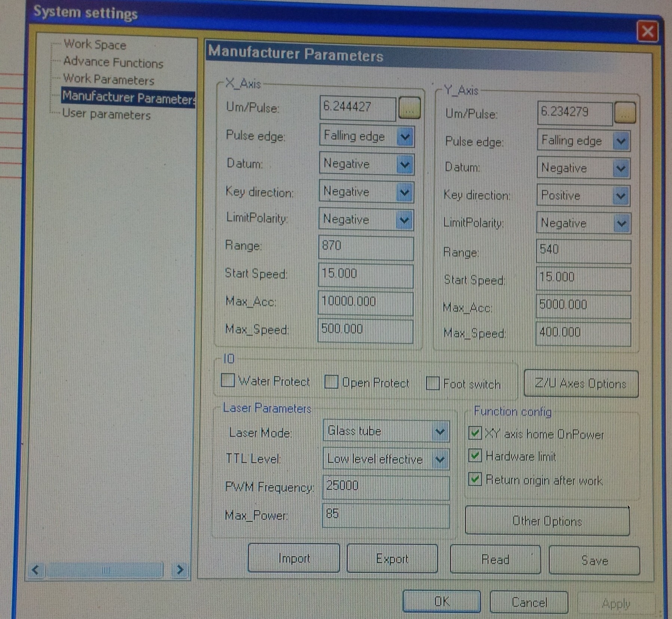
Task: Click the PWM Frequency input field
Action: 385,487
